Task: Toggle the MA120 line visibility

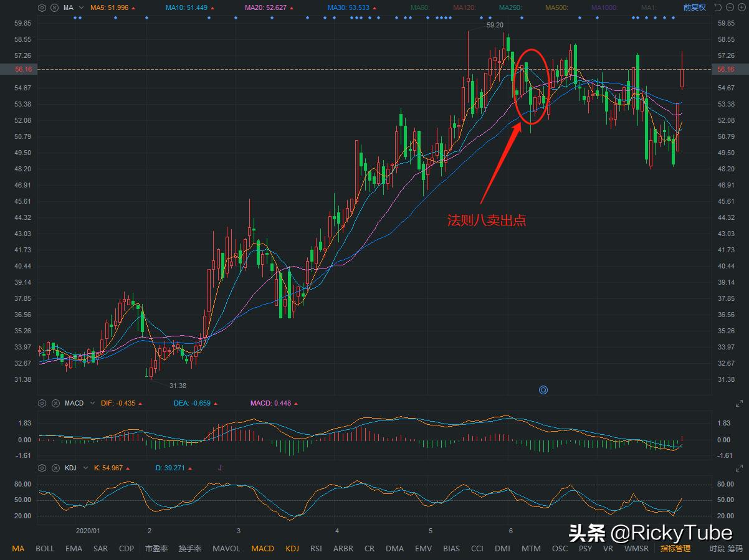Action: click(x=466, y=7)
